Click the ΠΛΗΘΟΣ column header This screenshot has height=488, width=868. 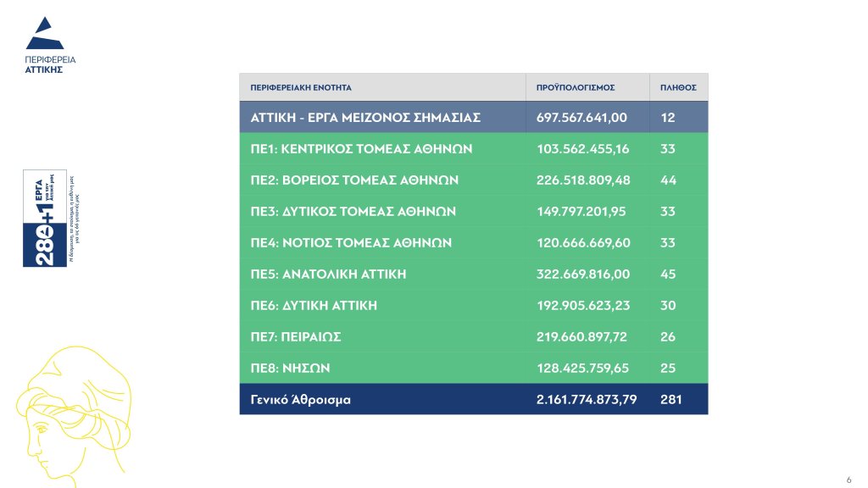[678, 87]
